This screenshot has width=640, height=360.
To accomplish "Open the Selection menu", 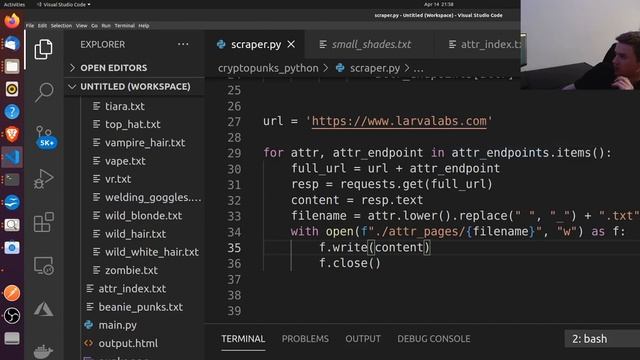I will 61,25.
